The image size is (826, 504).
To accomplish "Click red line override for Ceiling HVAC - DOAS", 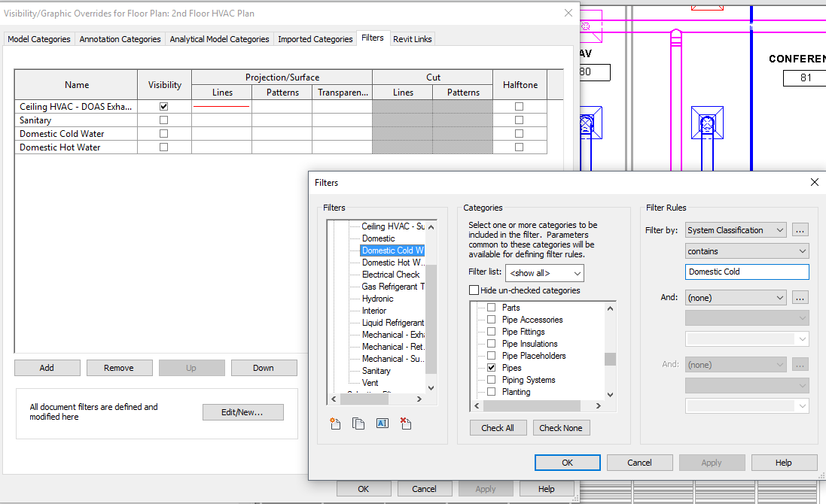I will pos(221,106).
